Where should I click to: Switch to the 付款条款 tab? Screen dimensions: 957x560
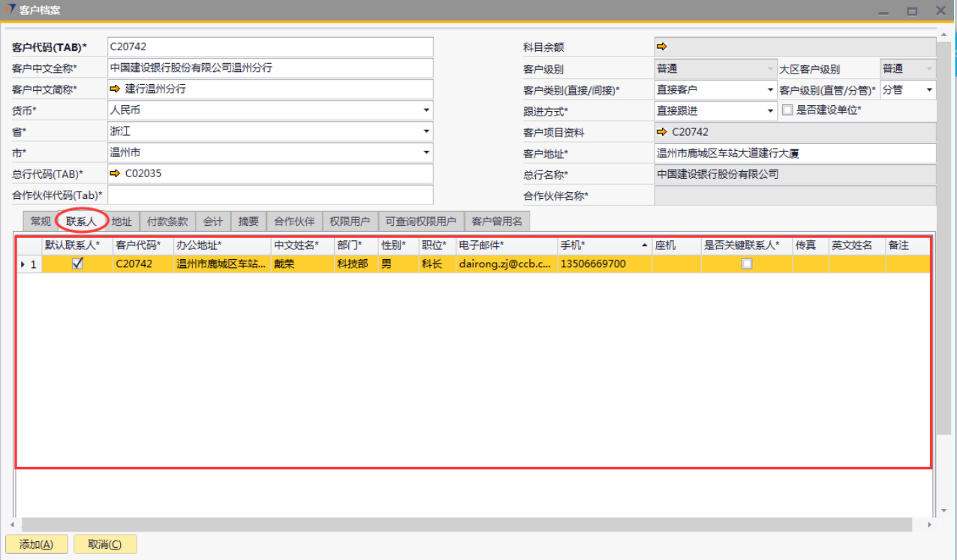coord(167,221)
